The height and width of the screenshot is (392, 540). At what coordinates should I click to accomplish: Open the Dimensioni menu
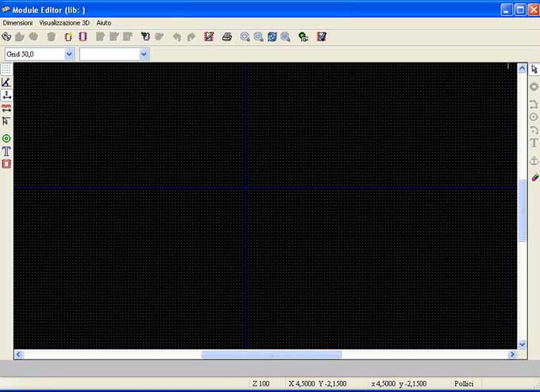pyautogui.click(x=17, y=23)
